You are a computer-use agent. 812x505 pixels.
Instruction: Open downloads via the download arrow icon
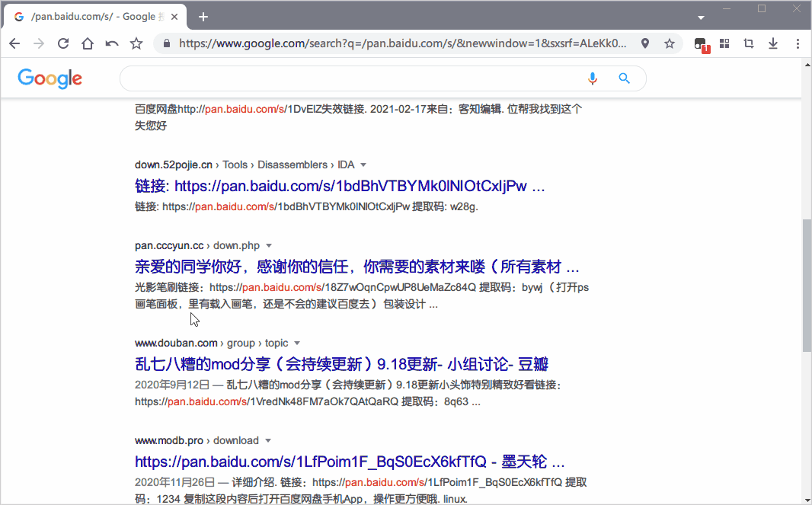tap(772, 43)
